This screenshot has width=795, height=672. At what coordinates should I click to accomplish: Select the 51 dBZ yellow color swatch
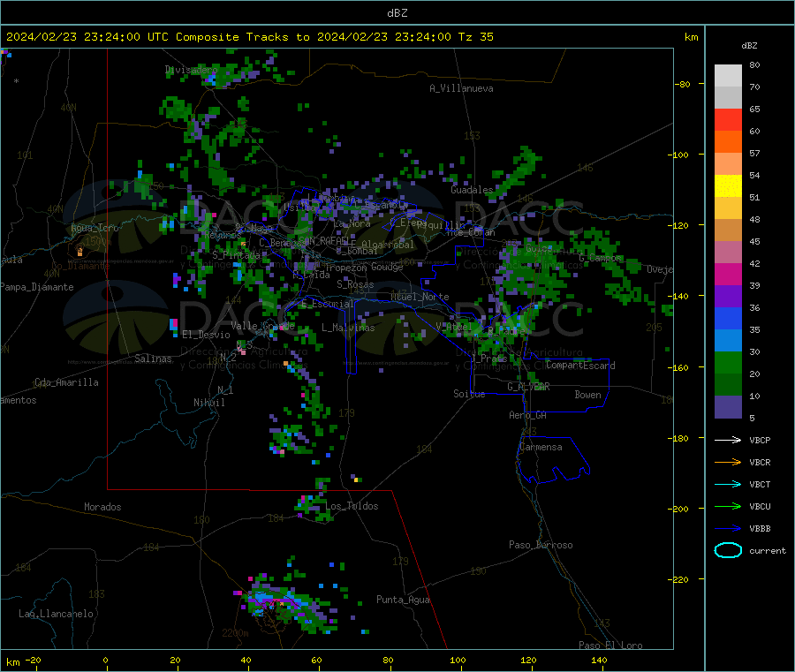[728, 186]
